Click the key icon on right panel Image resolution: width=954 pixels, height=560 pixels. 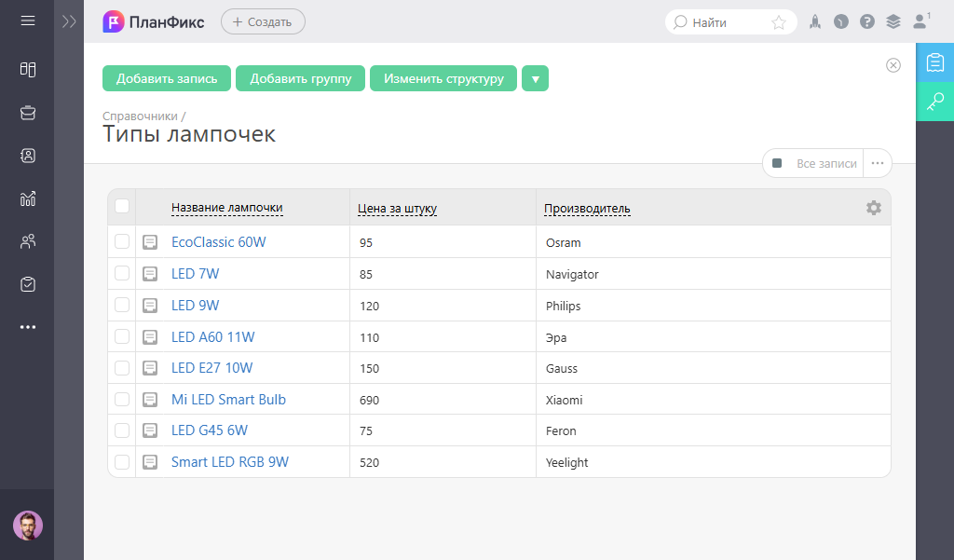tap(935, 101)
